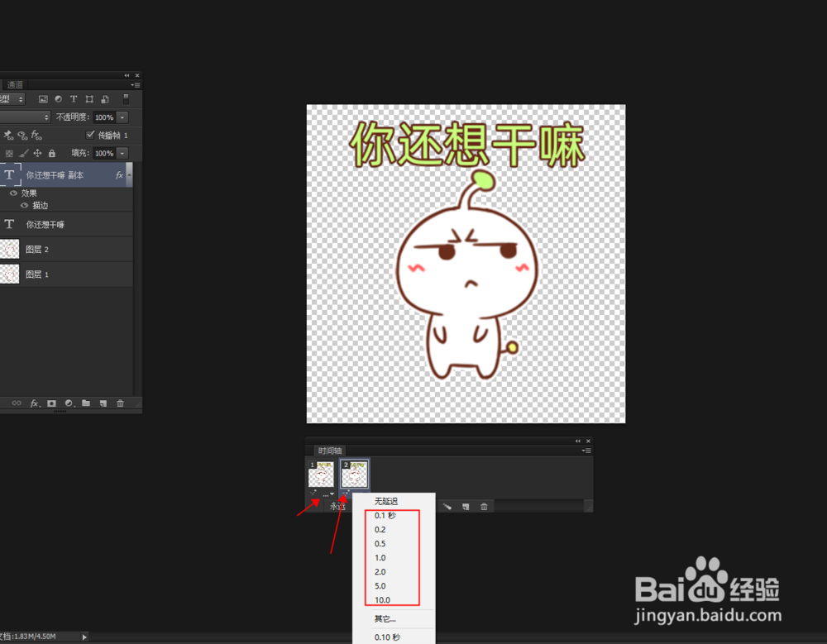This screenshot has height=644, width=827.
Task: Toggle visibility of 效果 effects
Action: (14, 193)
